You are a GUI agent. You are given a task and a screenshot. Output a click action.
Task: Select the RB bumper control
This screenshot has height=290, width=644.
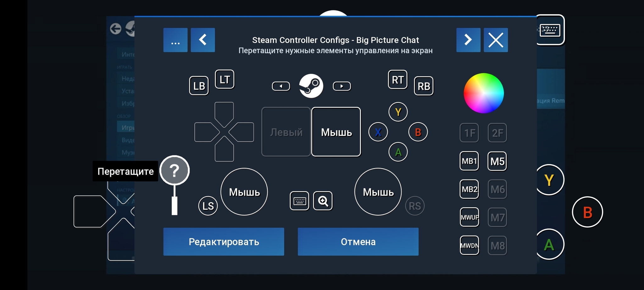coord(424,86)
